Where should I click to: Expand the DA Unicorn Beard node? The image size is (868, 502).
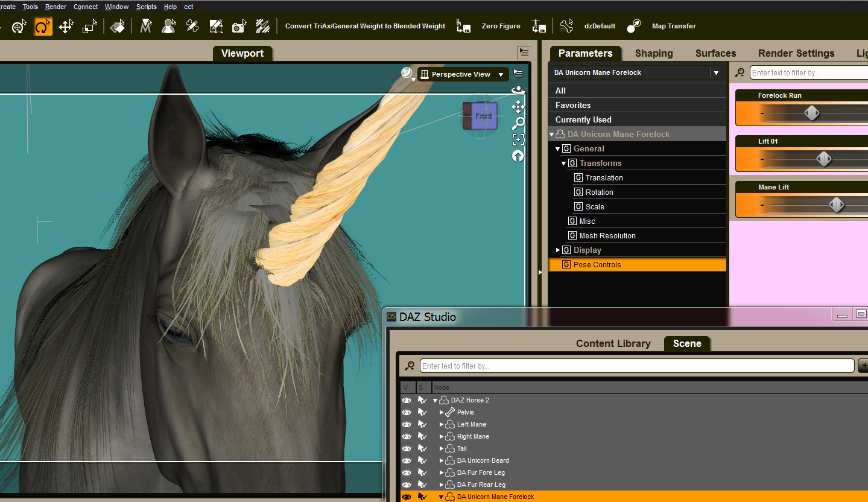pyautogui.click(x=442, y=460)
